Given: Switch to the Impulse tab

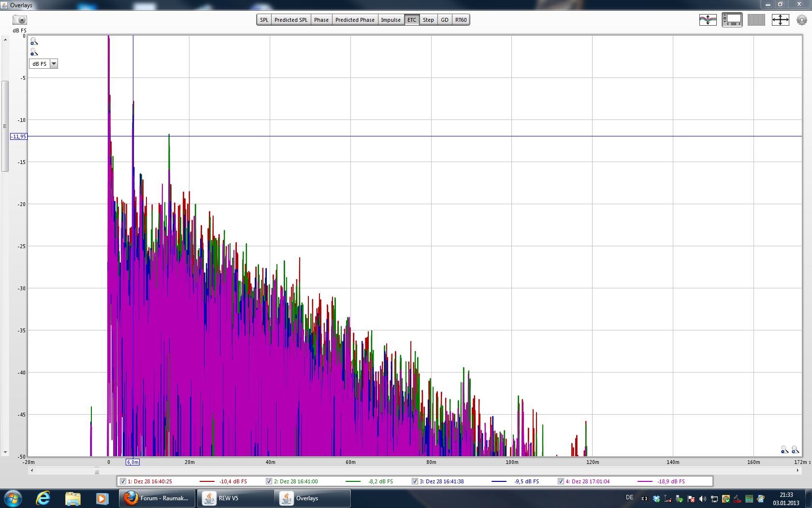Looking at the screenshot, I should point(391,20).
